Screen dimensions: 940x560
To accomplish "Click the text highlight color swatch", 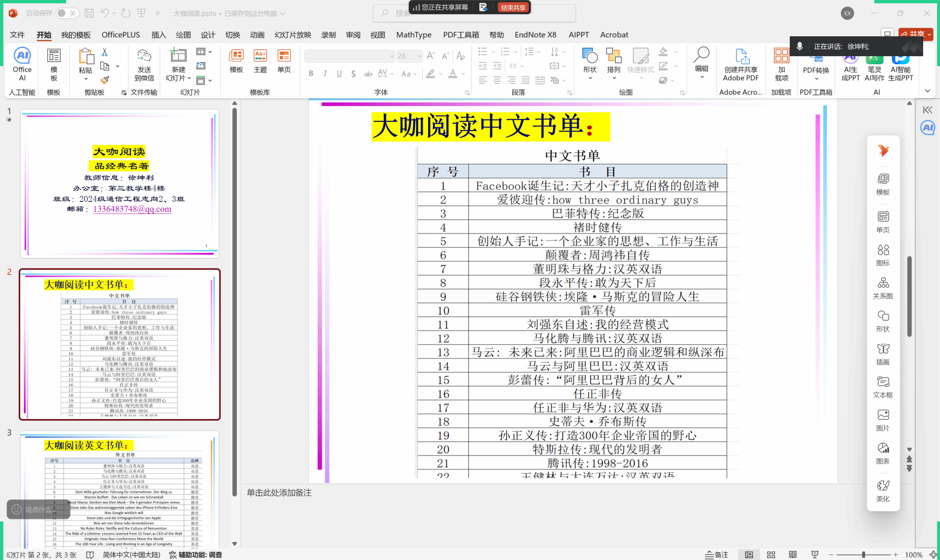I will coord(430,73).
